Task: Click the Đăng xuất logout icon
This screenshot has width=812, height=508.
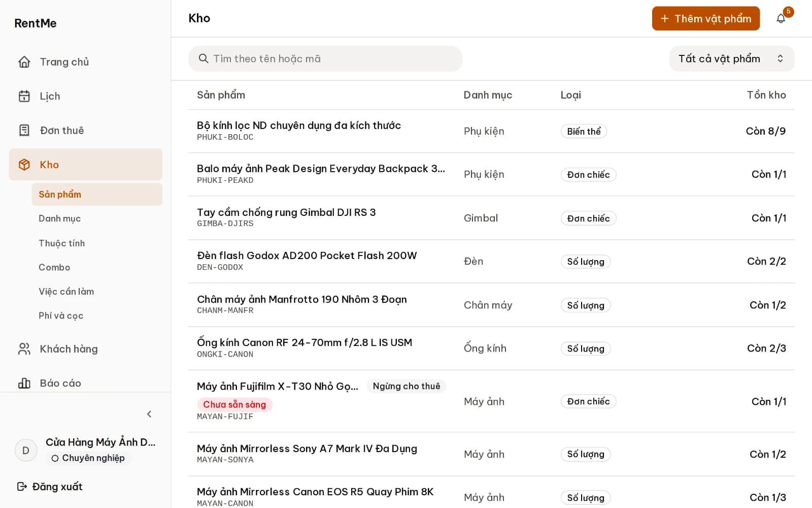Action: [22, 487]
